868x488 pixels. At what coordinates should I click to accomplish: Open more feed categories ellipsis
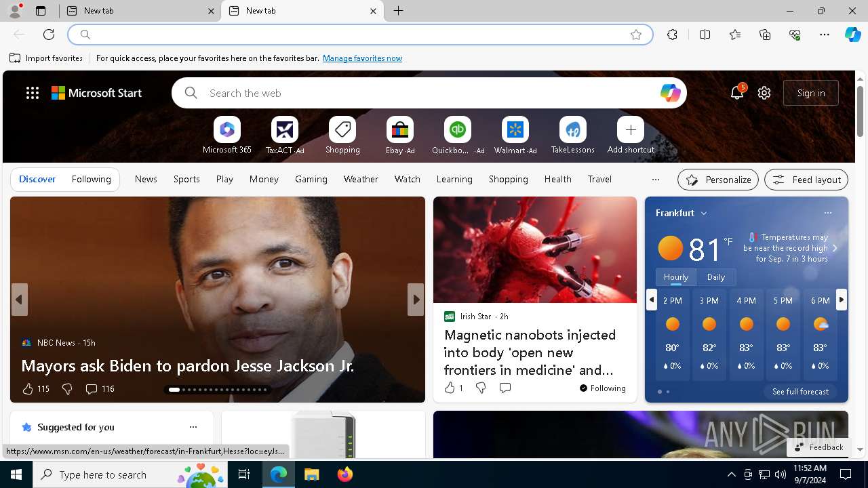tap(655, 180)
